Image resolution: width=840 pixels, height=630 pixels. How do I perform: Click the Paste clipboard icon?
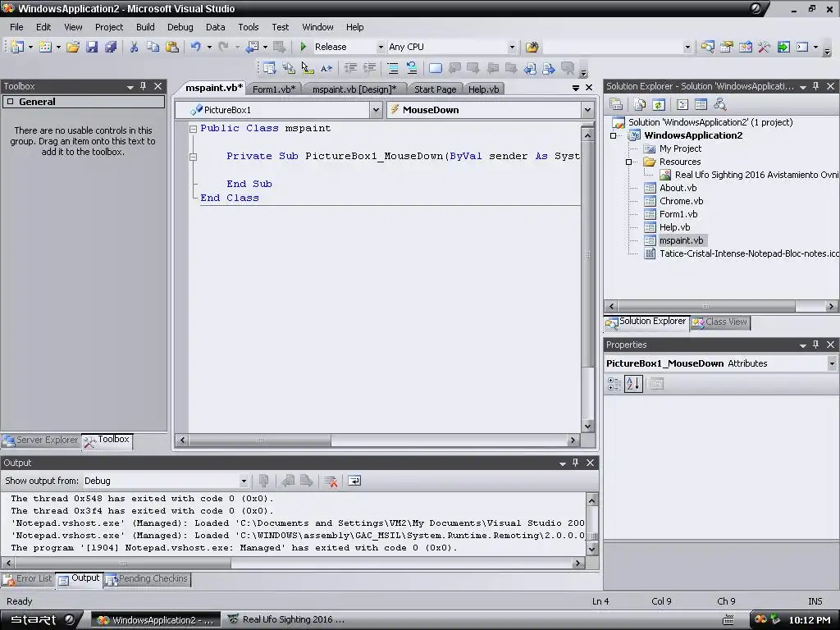pyautogui.click(x=172, y=47)
